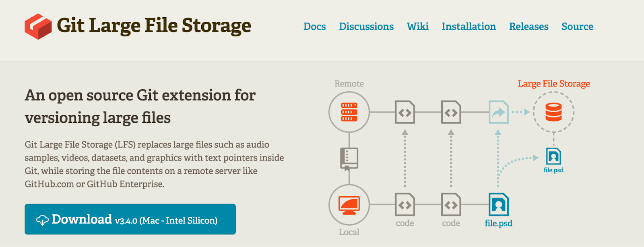The height and width of the screenshot is (247, 644).
Task: Open the Docs page
Action: pos(314,27)
